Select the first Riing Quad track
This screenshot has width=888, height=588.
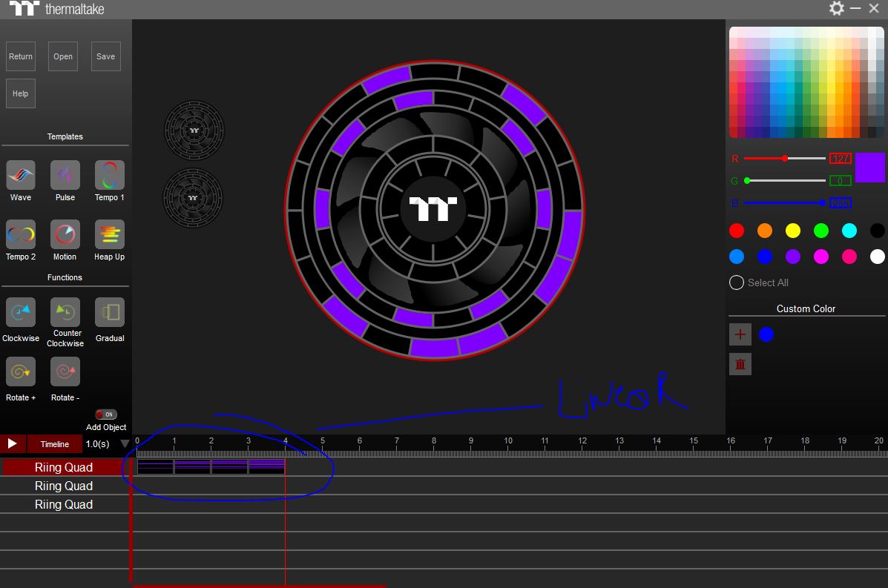point(64,467)
